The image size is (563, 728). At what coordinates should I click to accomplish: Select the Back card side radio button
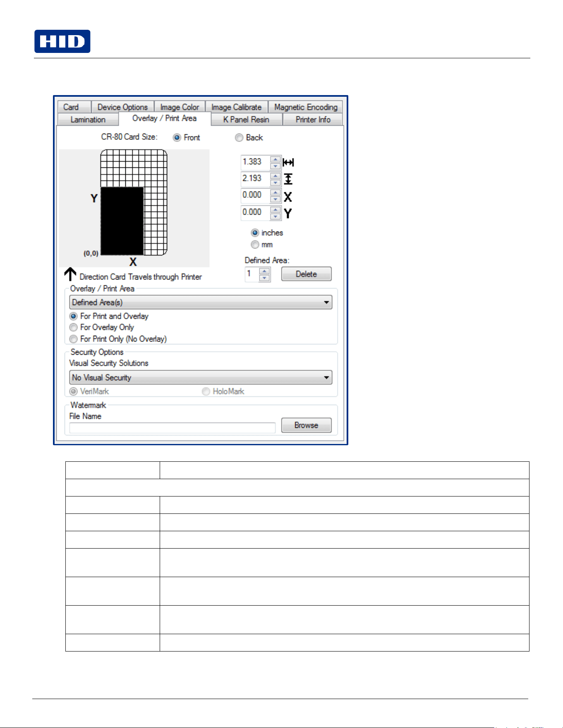(239, 138)
